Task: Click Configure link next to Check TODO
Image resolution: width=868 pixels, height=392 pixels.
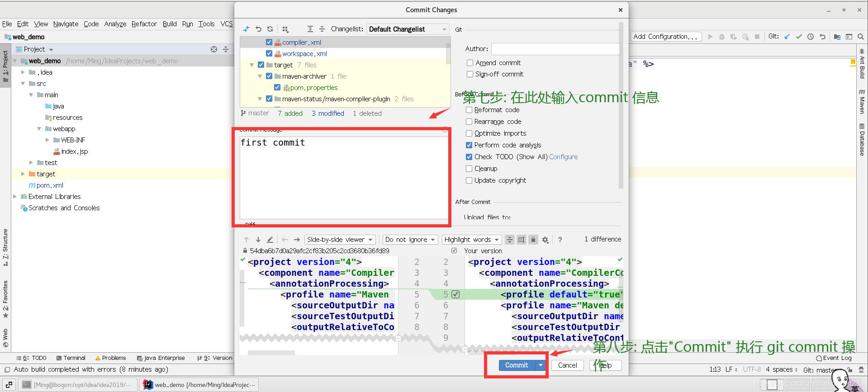Action: click(564, 157)
